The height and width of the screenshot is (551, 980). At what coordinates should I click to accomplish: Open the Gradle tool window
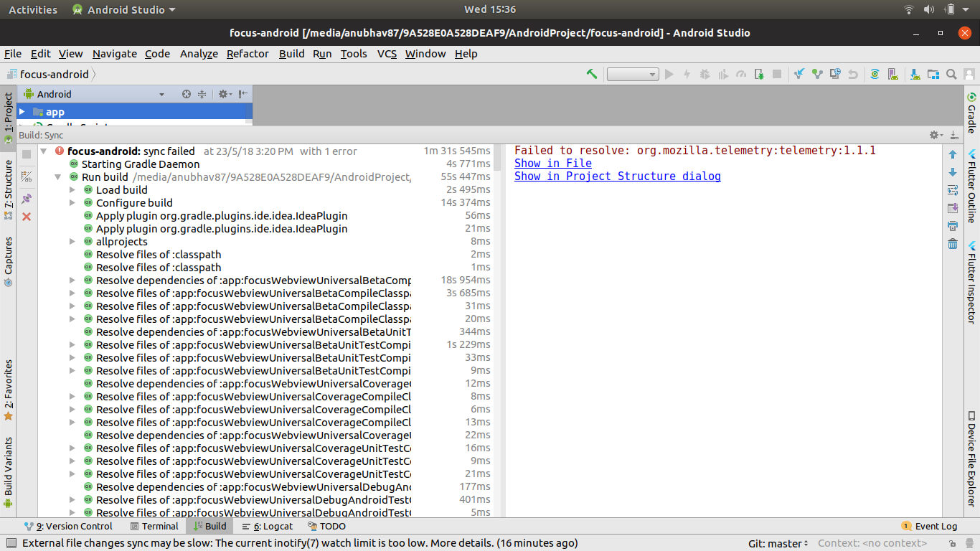pyautogui.click(x=972, y=115)
